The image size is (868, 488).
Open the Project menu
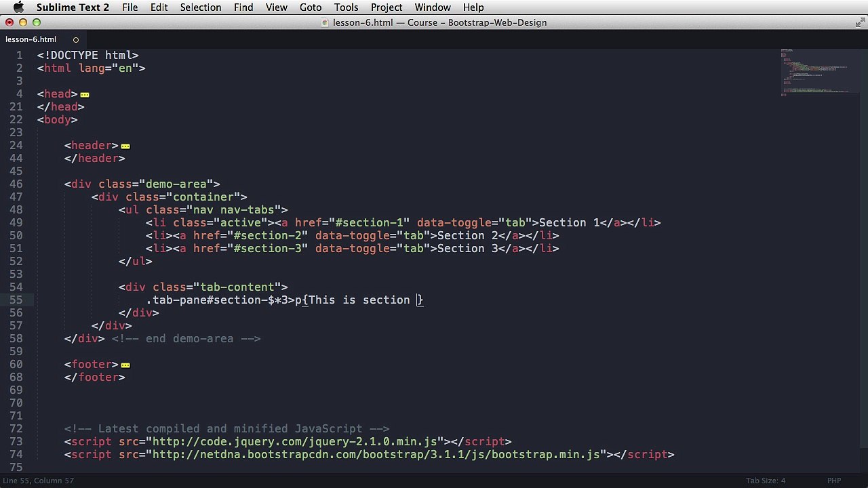coord(387,7)
